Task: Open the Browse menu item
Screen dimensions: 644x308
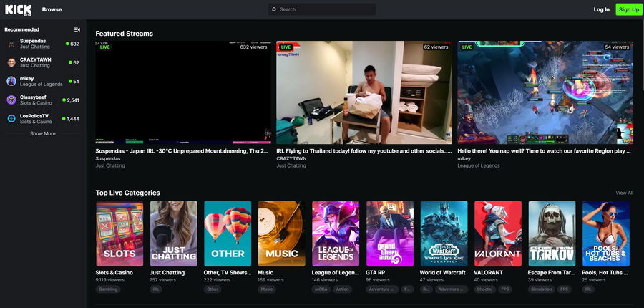Action: pyautogui.click(x=52, y=9)
